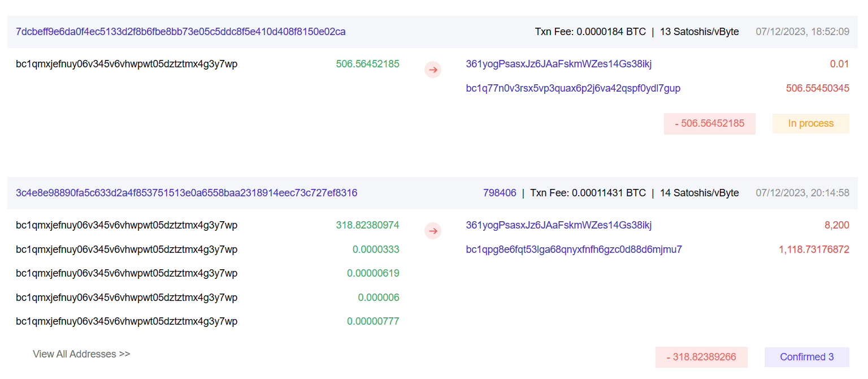Click the Confirmed 3 status badge
Viewport: 868px width, 379px height.
pyautogui.click(x=806, y=357)
